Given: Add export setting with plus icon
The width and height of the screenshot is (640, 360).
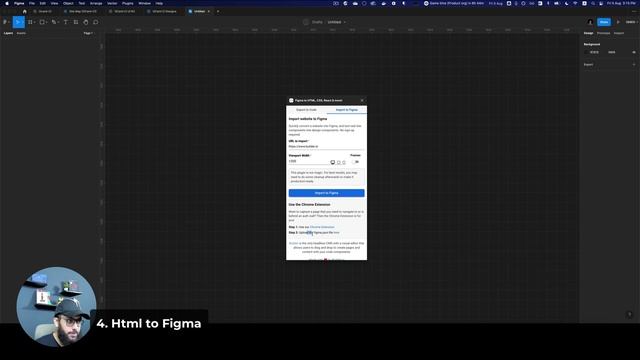Looking at the screenshot, I should pos(634,64).
